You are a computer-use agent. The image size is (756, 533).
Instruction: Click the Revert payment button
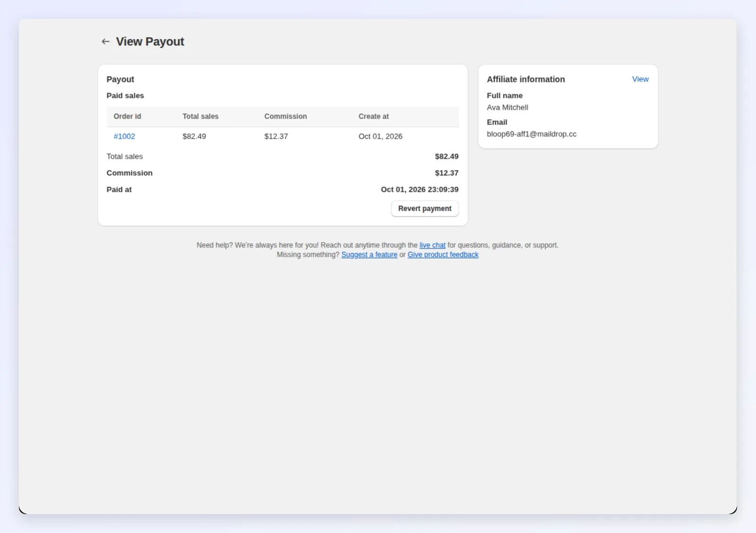click(425, 209)
